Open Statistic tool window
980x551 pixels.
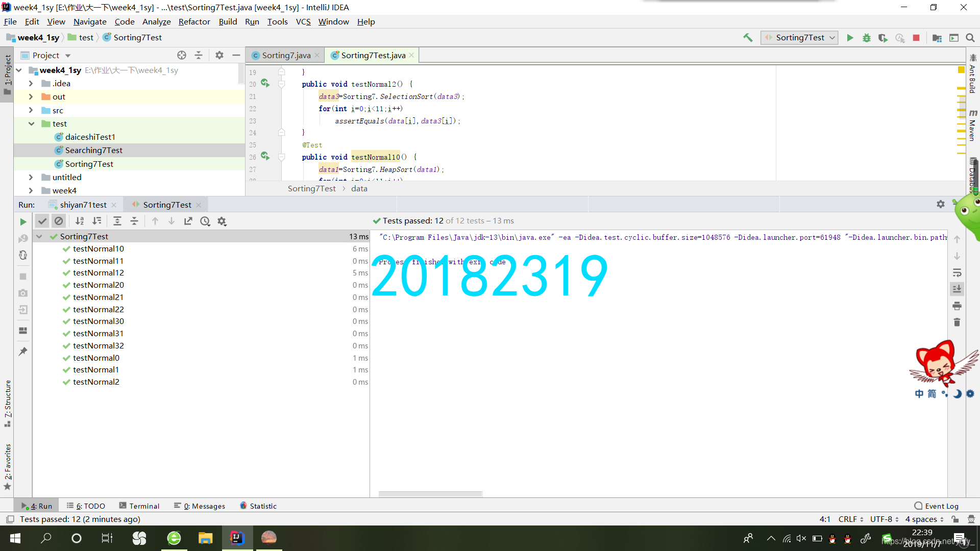pos(258,506)
